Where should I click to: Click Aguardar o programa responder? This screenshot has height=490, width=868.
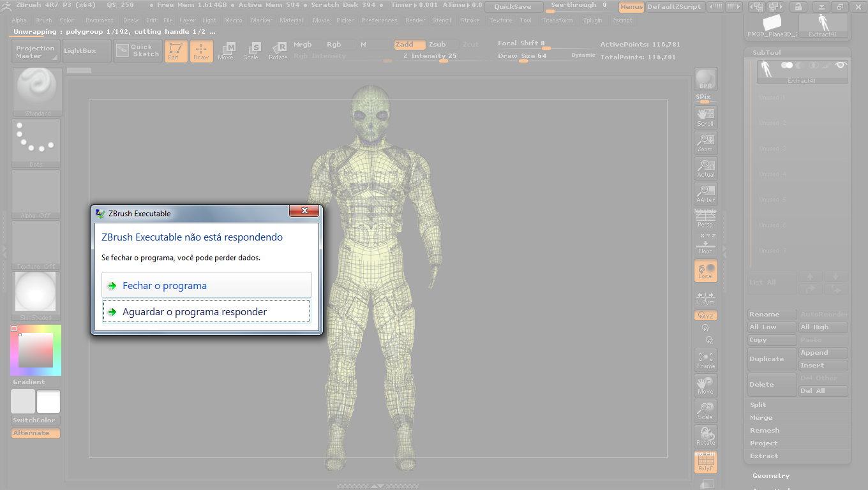(x=206, y=311)
